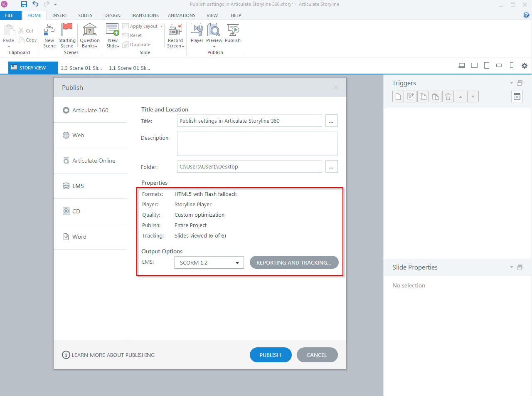Screen dimensions: 532x396
Task: Click the Entire Project publish link
Action: [191, 225]
